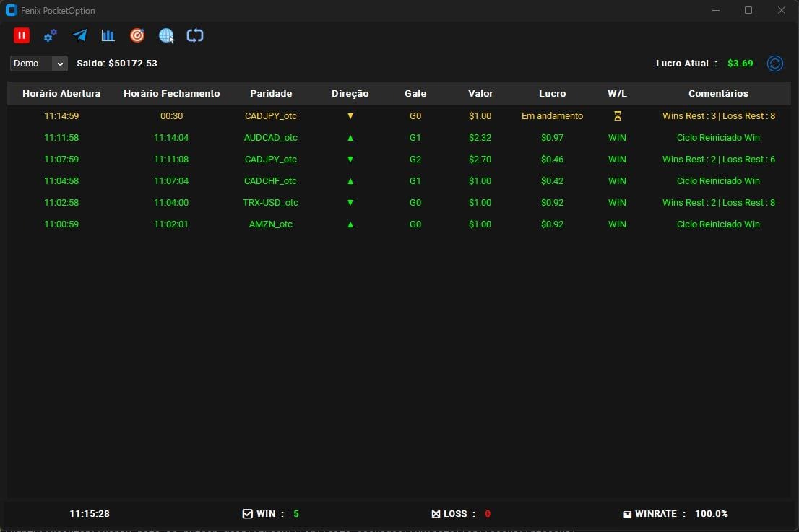Click the globe with cursor icon
The width and height of the screenshot is (799, 532).
(166, 35)
